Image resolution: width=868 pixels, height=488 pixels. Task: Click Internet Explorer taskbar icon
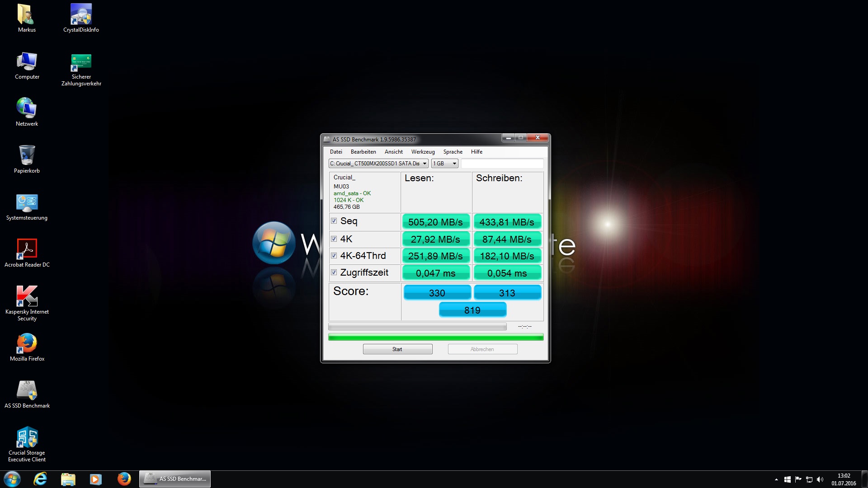coord(40,479)
